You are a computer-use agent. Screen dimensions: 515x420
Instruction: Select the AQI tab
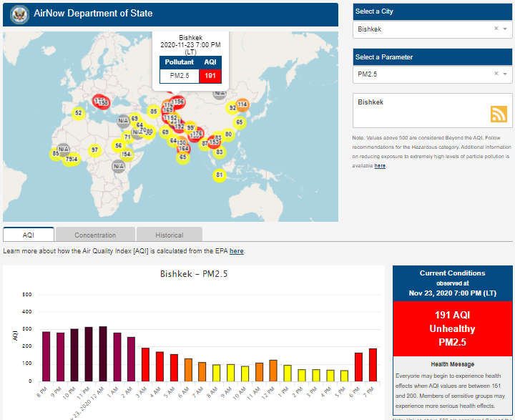coord(29,235)
